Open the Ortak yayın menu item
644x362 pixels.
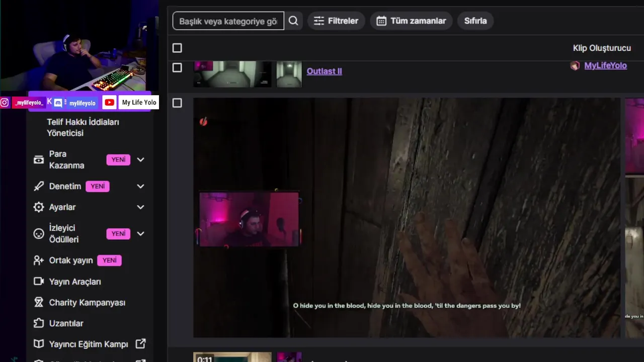coord(71,260)
